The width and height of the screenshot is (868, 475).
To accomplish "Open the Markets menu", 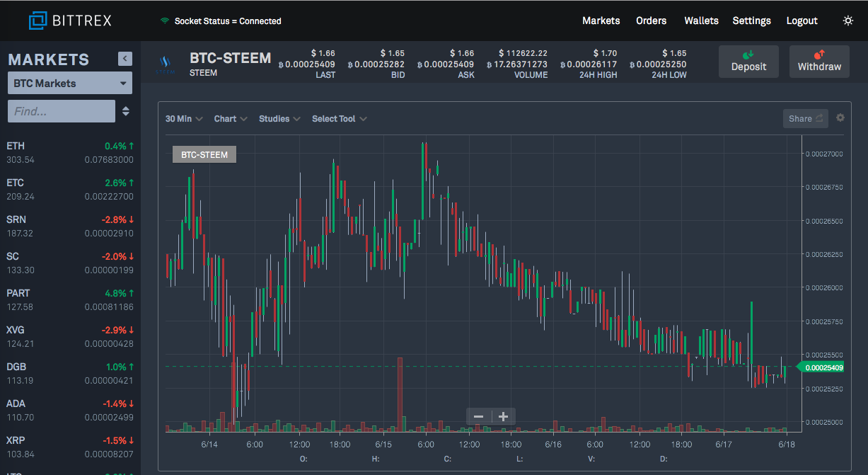I will pos(601,21).
